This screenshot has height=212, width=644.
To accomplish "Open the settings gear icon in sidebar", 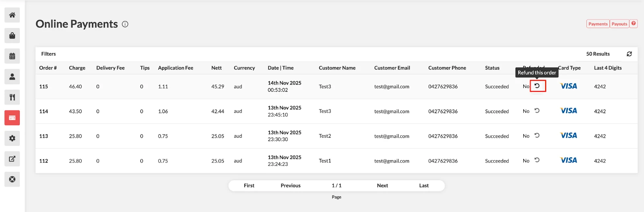I will [12, 138].
